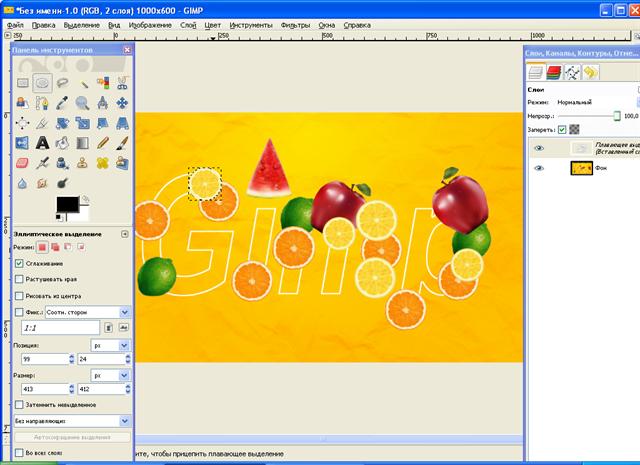The width and height of the screenshot is (640, 465).
Task: Select the Pencil tool
Action: pos(102,143)
